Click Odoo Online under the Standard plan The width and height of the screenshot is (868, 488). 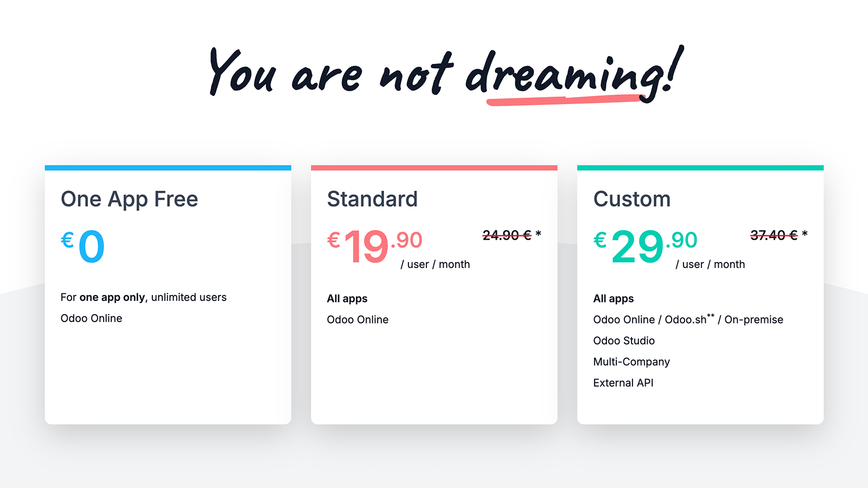click(x=358, y=320)
